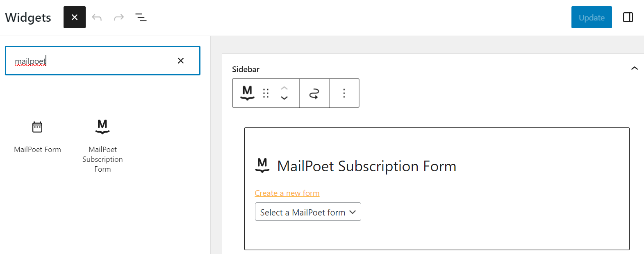
Task: Click the Undo arrow icon
Action: coord(97,17)
